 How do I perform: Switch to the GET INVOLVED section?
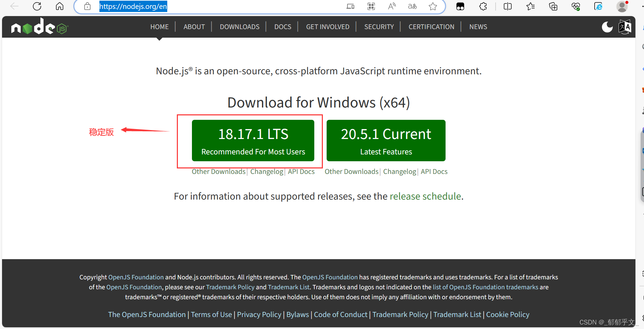327,27
